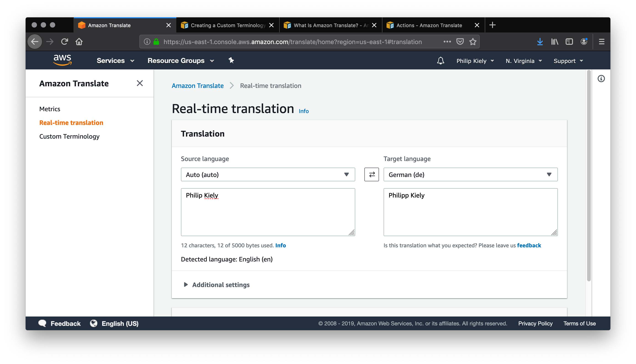Viewport: 636px width, 364px height.
Task: Click Info link after bytes used
Action: click(280, 245)
